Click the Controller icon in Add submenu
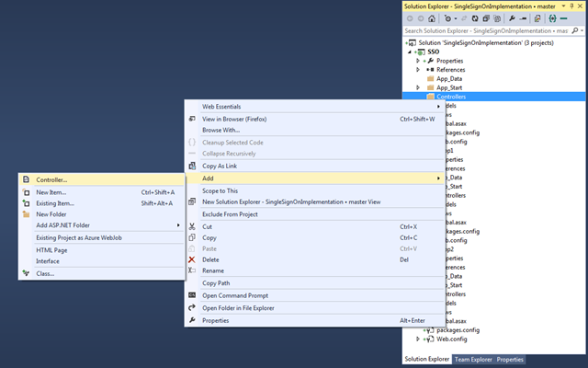Screen dimensions: 588x368 tap(25, 180)
